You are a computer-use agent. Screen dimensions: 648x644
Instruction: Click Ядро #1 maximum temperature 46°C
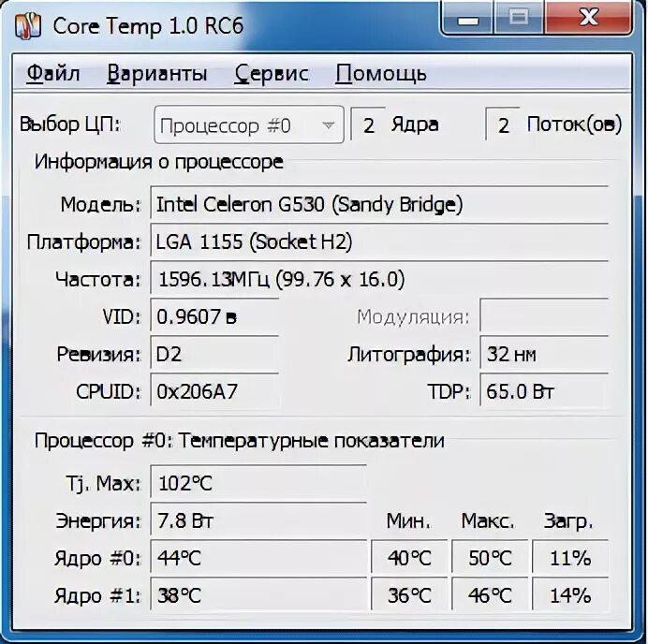pyautogui.click(x=490, y=595)
